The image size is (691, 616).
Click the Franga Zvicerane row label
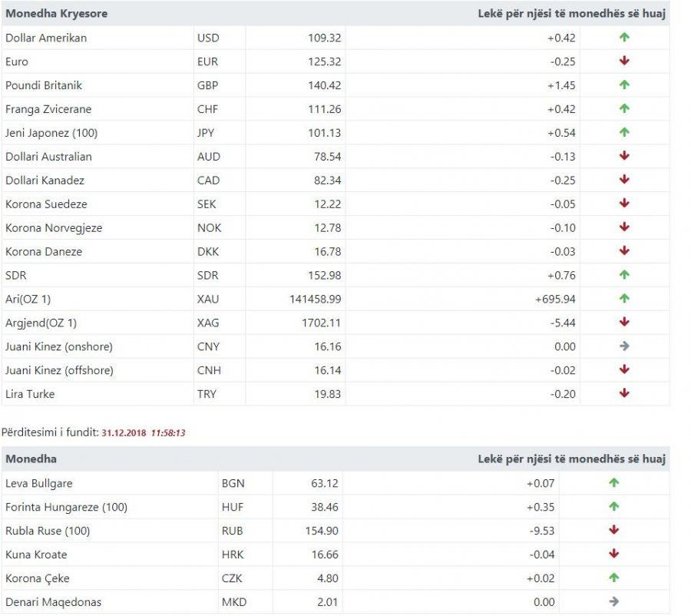(48, 109)
